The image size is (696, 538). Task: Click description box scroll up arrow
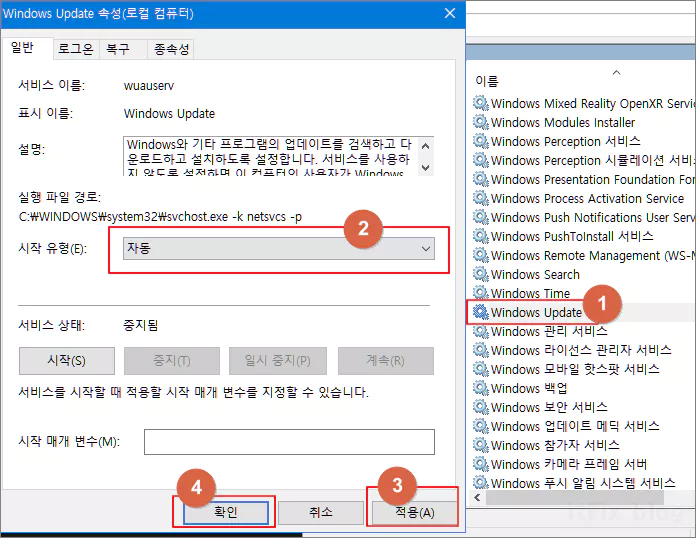(x=425, y=146)
